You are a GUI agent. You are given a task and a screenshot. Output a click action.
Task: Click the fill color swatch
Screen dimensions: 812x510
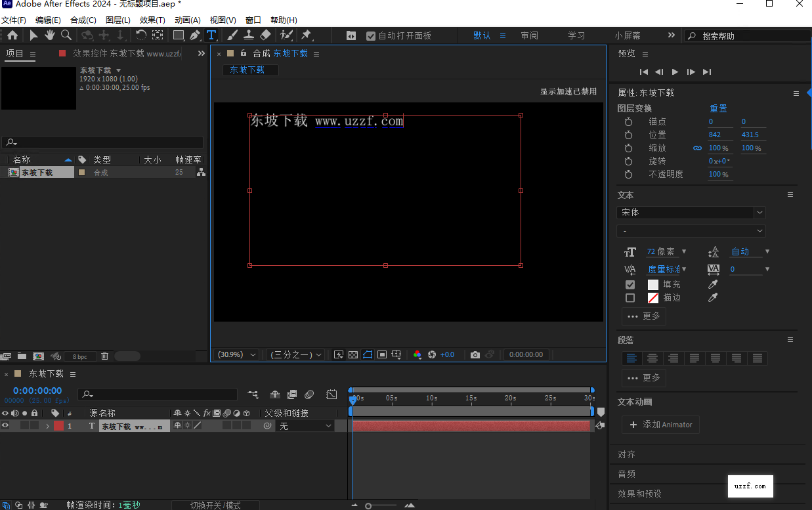tap(652, 284)
